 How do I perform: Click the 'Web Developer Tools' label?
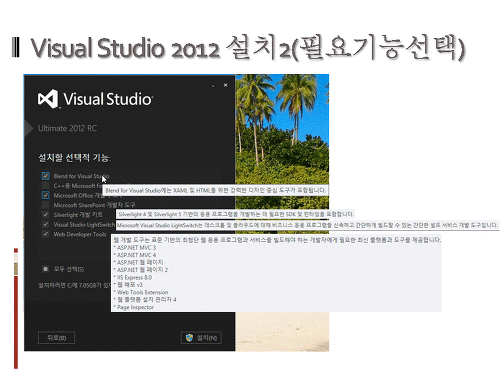[80, 234]
